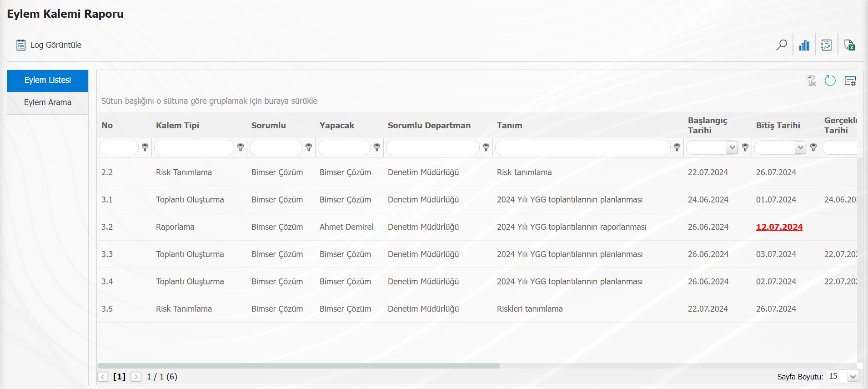
Task: Select row number 3.1 cell
Action: (x=107, y=200)
